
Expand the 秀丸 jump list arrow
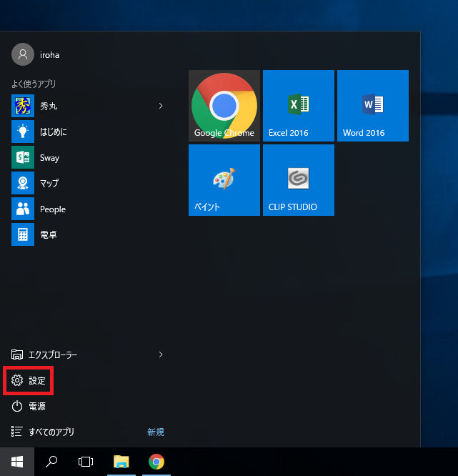pyautogui.click(x=161, y=106)
